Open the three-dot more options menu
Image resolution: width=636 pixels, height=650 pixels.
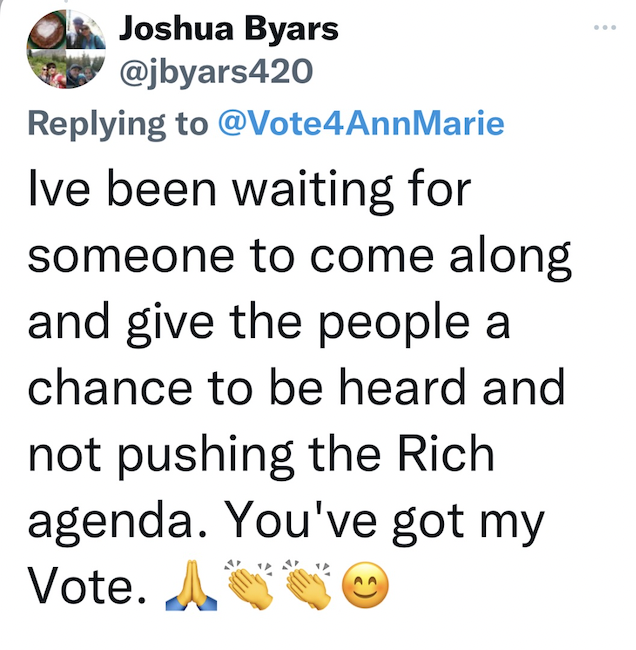point(606,29)
